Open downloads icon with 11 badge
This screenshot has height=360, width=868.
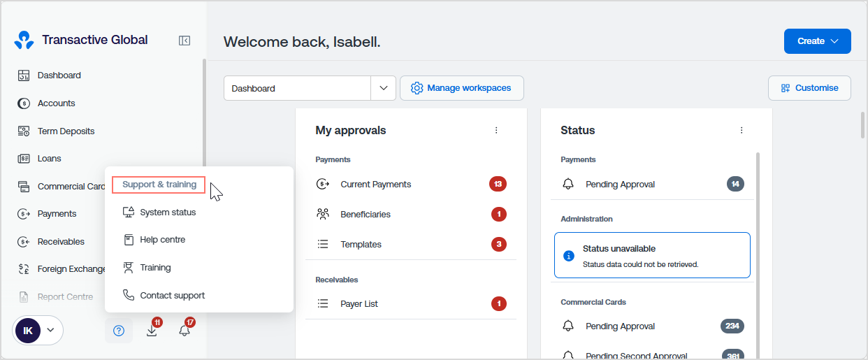point(152,330)
